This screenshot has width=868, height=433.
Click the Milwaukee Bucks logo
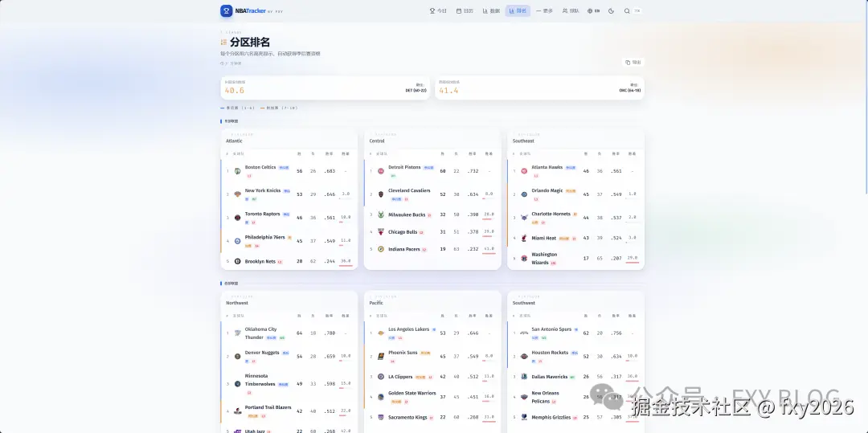(381, 214)
